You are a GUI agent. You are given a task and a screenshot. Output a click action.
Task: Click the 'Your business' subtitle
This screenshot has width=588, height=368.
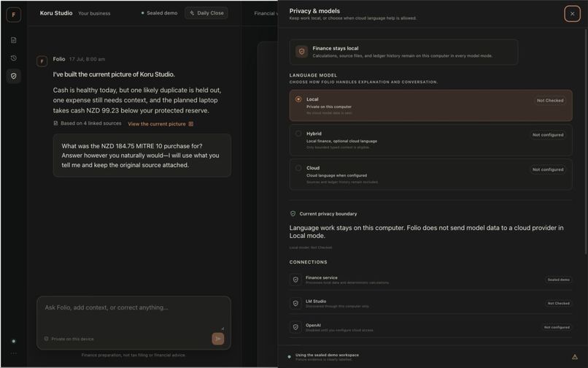(94, 13)
